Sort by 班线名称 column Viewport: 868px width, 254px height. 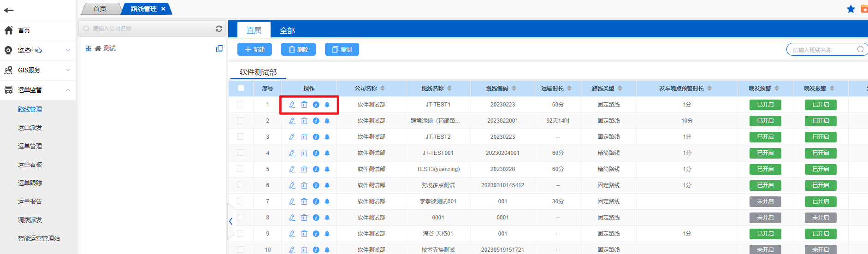449,88
